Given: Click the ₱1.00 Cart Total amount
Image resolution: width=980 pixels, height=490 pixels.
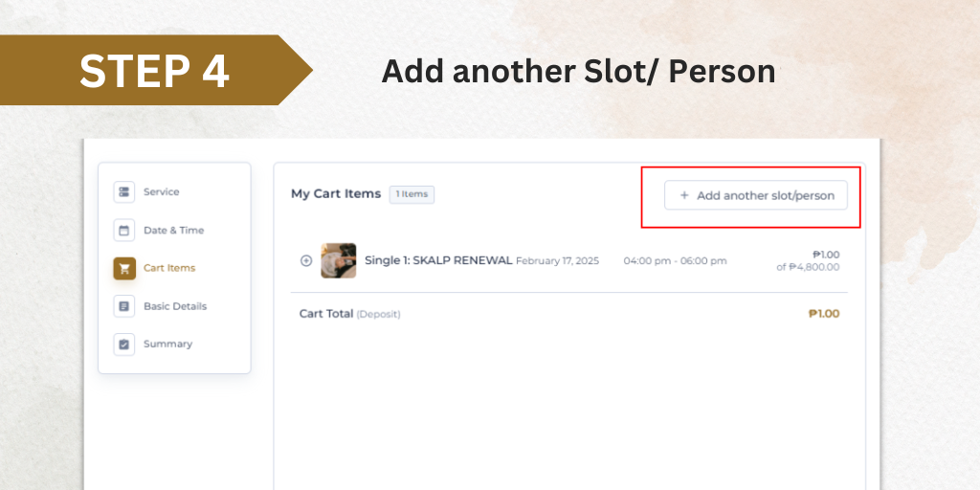Looking at the screenshot, I should tap(824, 314).
